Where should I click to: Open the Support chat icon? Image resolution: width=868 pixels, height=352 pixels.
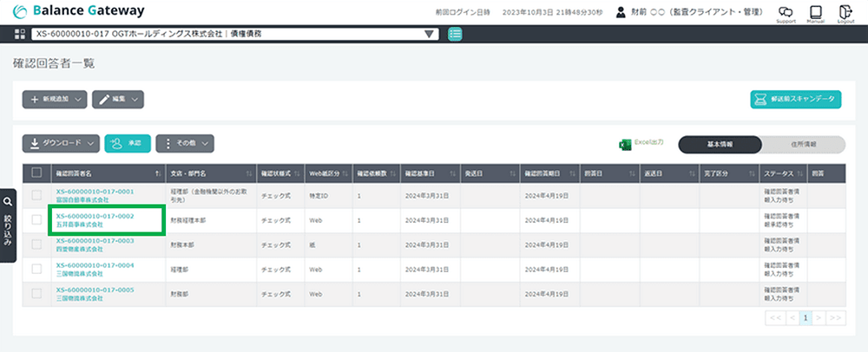pos(786,12)
